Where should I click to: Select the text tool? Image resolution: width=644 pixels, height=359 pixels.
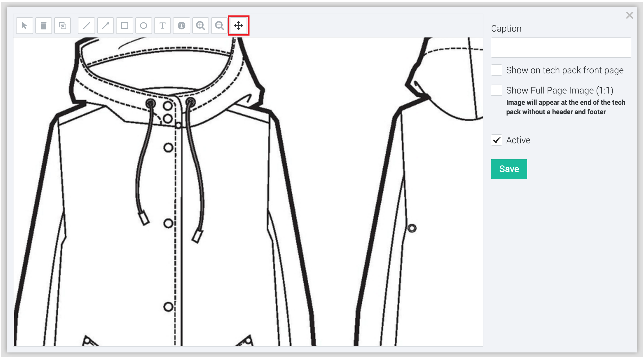(x=163, y=25)
